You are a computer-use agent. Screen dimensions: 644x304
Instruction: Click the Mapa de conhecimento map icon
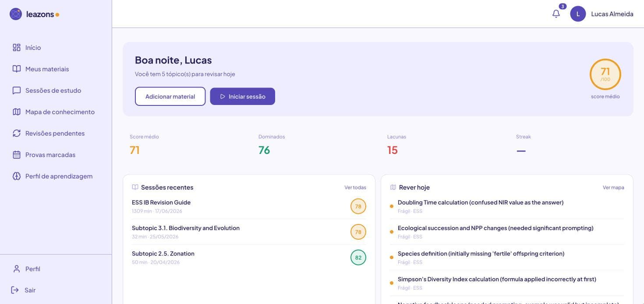pos(17,112)
